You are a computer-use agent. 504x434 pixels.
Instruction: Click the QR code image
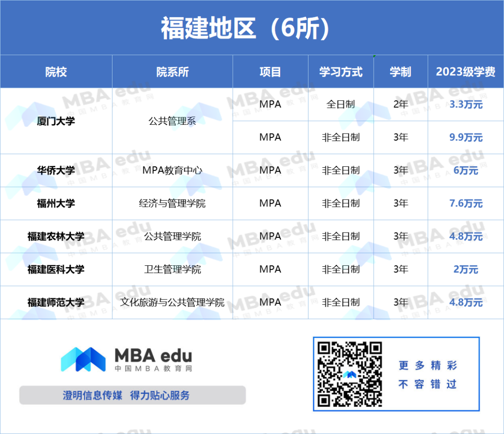point(350,374)
